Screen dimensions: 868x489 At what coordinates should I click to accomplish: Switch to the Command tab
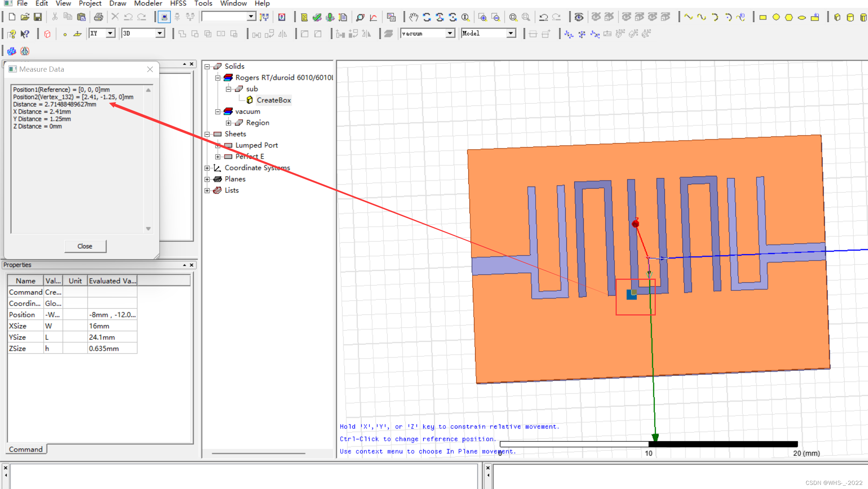click(x=26, y=449)
